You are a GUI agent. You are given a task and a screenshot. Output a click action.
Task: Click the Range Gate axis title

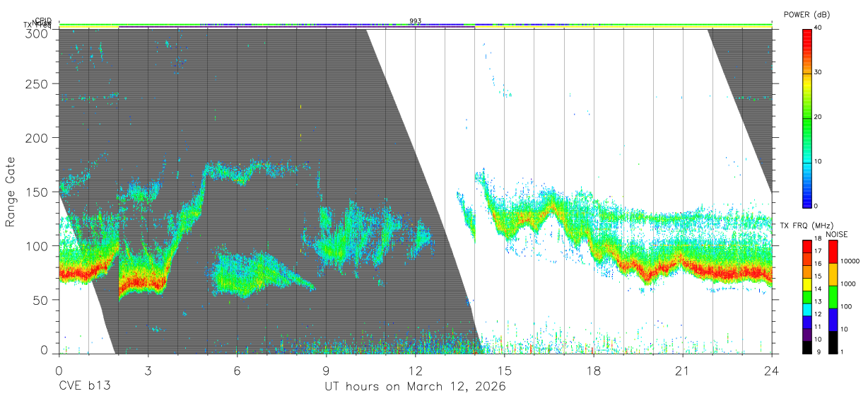tap(11, 192)
